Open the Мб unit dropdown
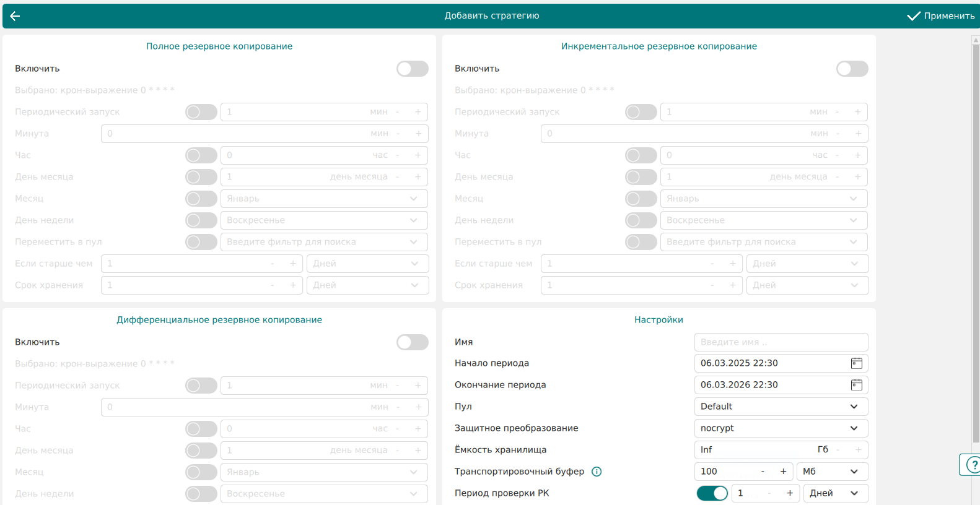980x505 pixels. pyautogui.click(x=831, y=472)
